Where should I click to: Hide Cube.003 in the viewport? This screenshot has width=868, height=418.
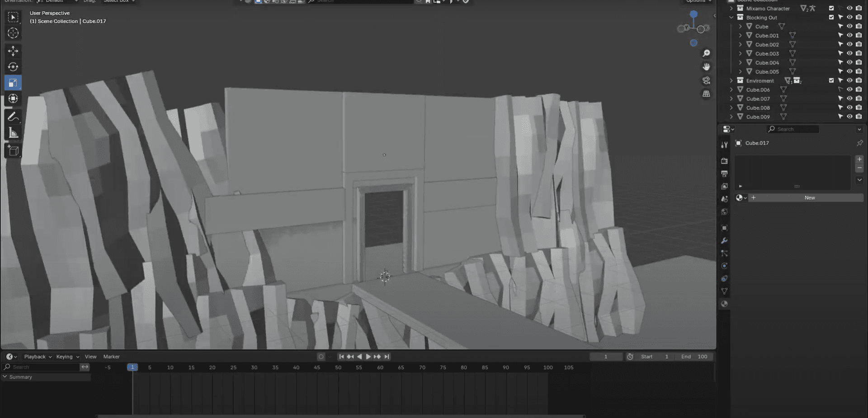click(x=849, y=53)
